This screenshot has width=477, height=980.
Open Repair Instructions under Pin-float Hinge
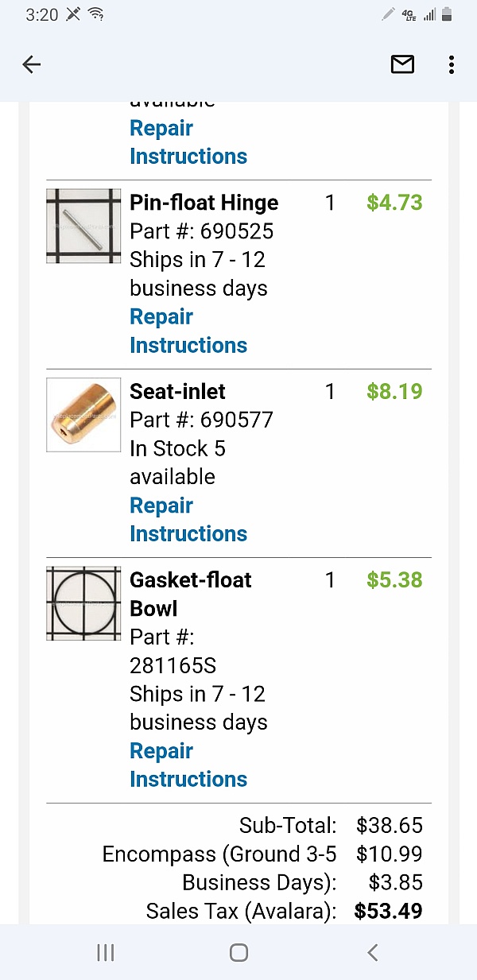point(188,331)
